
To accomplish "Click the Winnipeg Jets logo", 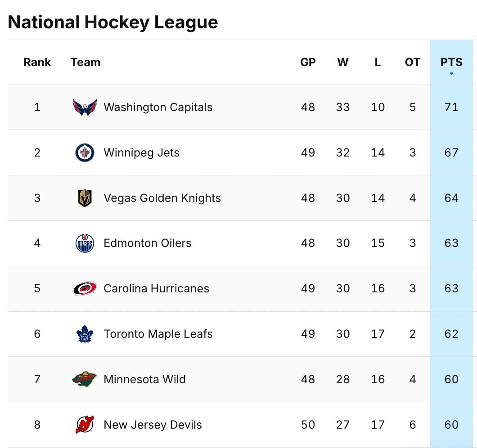I will (85, 153).
